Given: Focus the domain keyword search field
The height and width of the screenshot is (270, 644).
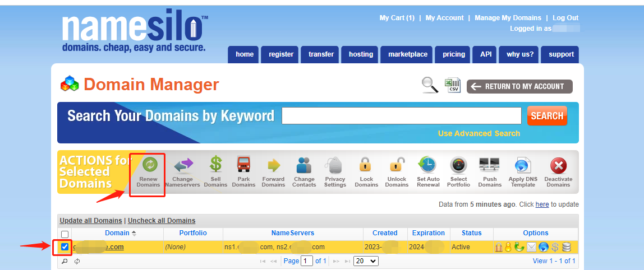Looking at the screenshot, I should pyautogui.click(x=401, y=116).
